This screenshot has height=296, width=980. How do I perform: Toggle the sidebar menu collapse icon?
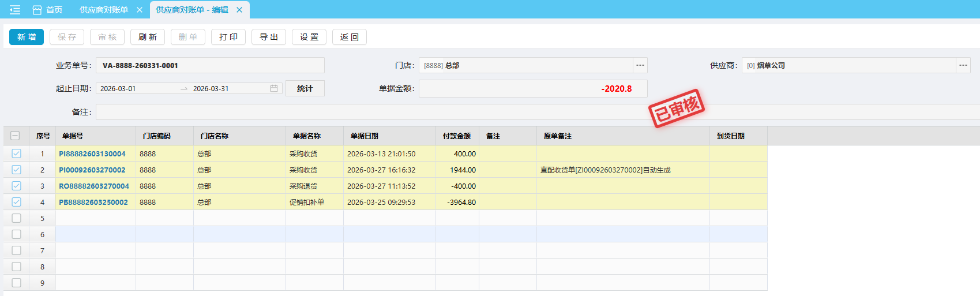tap(15, 10)
